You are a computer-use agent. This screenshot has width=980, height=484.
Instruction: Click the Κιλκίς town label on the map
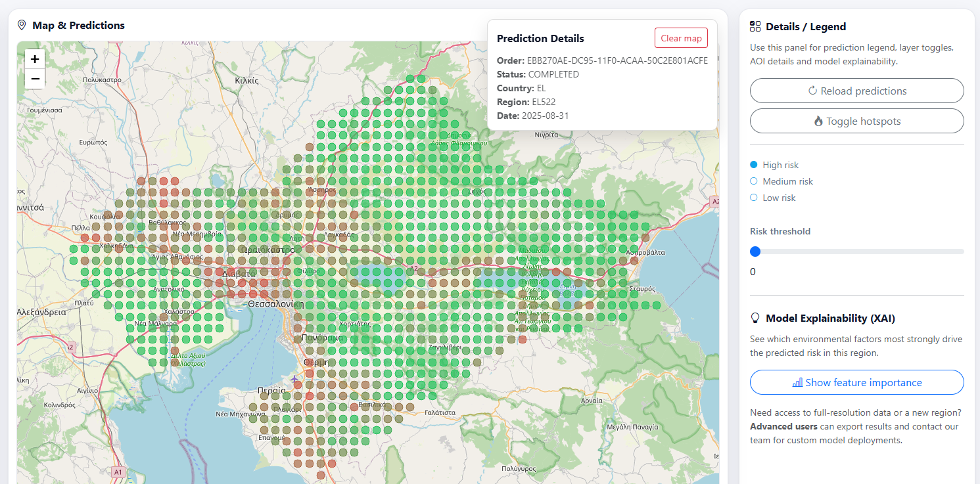tap(246, 81)
